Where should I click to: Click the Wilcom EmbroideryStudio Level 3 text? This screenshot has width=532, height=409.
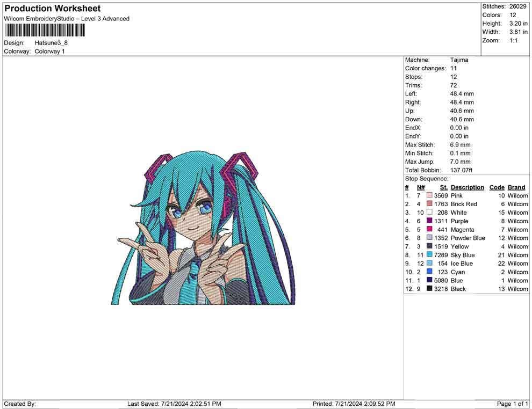pos(67,19)
